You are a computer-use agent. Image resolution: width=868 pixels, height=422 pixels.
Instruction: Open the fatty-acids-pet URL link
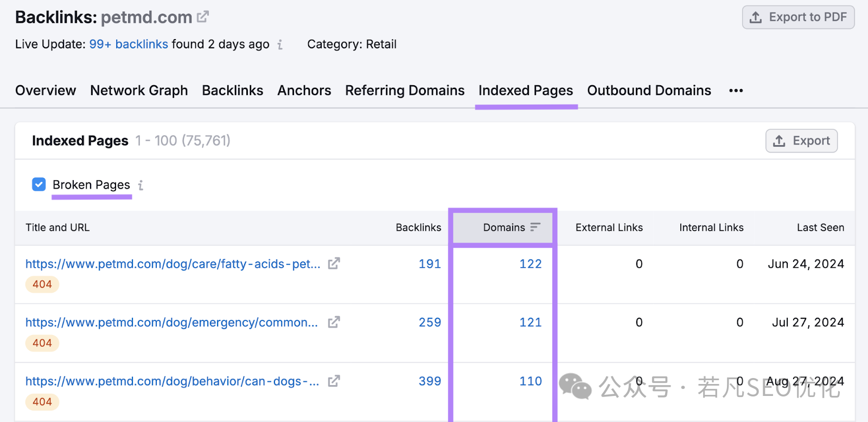[x=173, y=264]
